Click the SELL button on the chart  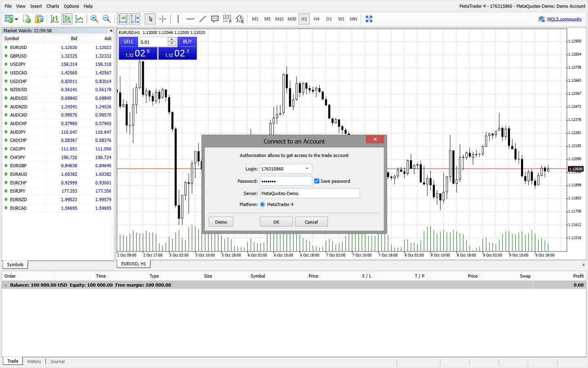tap(129, 42)
